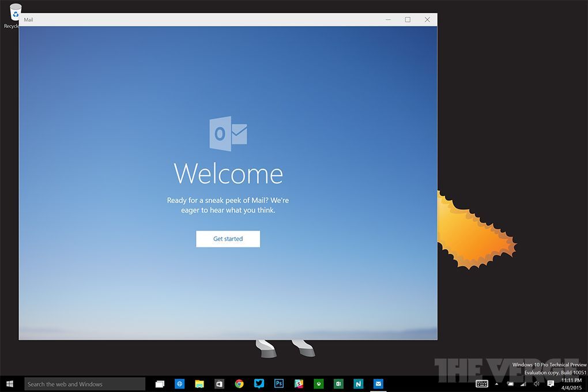Launch the Mail app from the taskbar
The image size is (588, 392).
pos(378,383)
